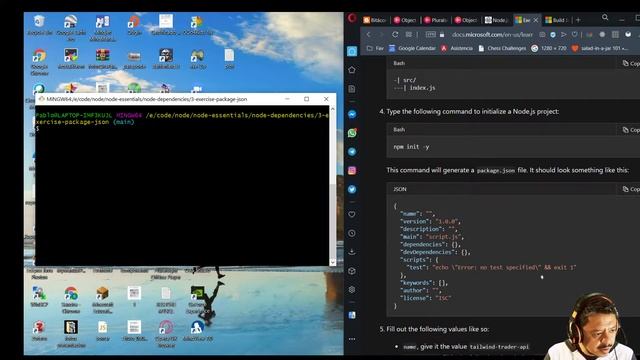Image resolution: width=640 pixels, height=360 pixels.
Task: Open the MINGW64 window title bar icon menu
Action: [x=42, y=99]
